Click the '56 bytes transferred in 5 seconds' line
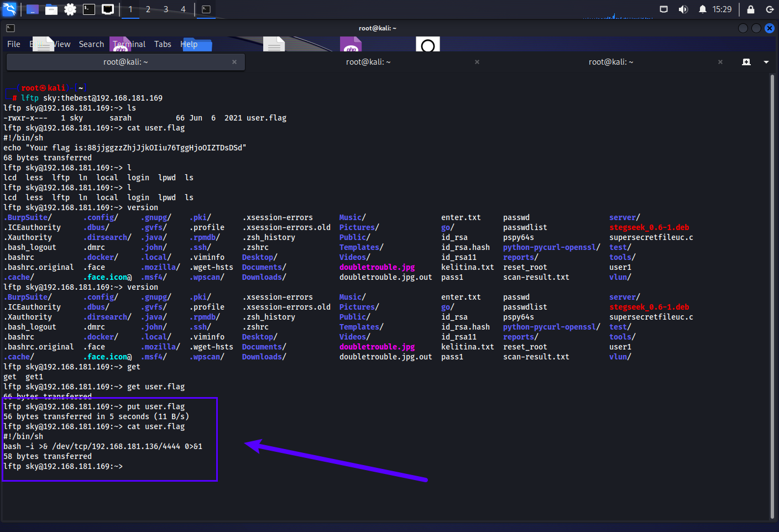This screenshot has width=779, height=532. [96, 416]
